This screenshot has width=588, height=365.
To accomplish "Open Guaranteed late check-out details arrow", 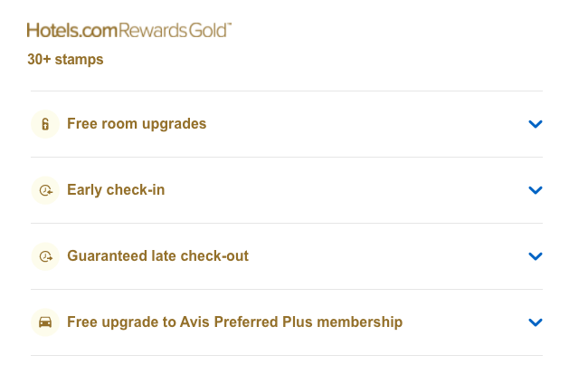I will point(535,256).
